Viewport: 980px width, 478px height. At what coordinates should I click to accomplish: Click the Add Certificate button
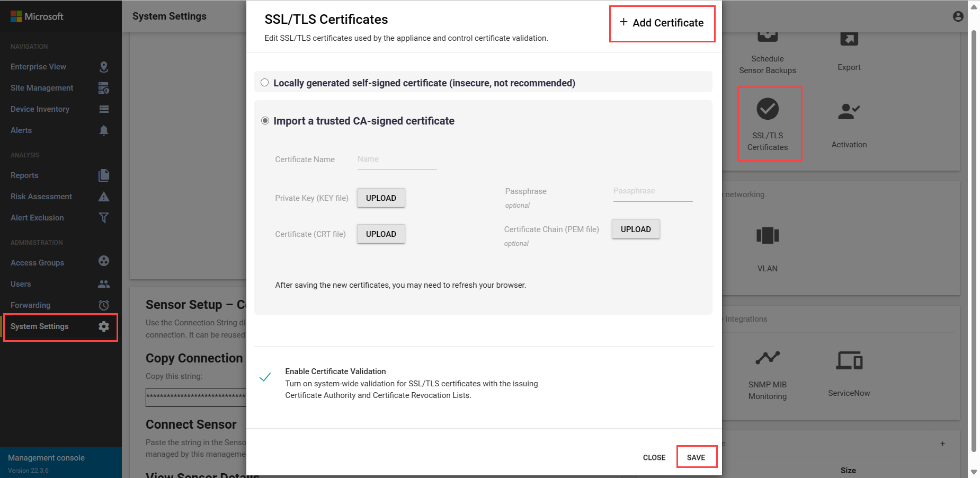coord(662,23)
